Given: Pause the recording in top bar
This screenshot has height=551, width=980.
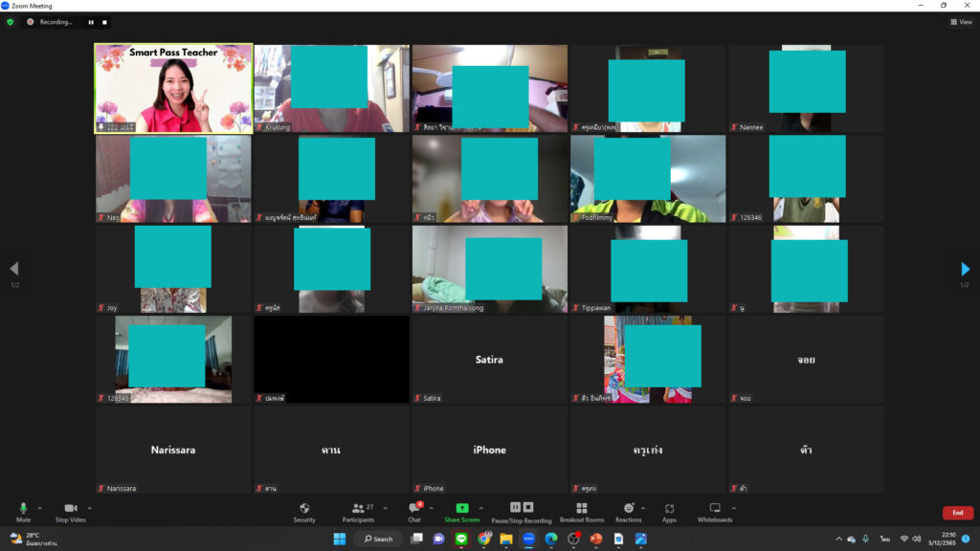Looking at the screenshot, I should pos(92,22).
